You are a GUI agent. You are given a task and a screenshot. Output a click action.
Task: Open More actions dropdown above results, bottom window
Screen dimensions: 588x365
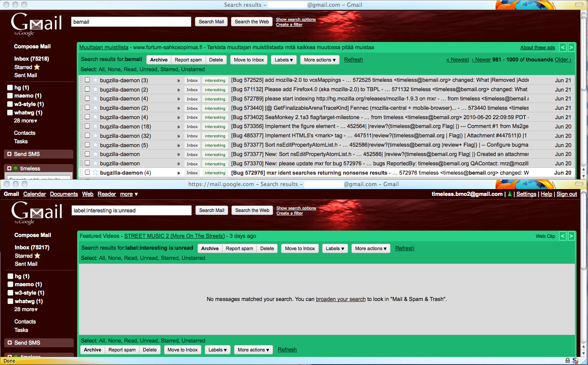[371, 248]
